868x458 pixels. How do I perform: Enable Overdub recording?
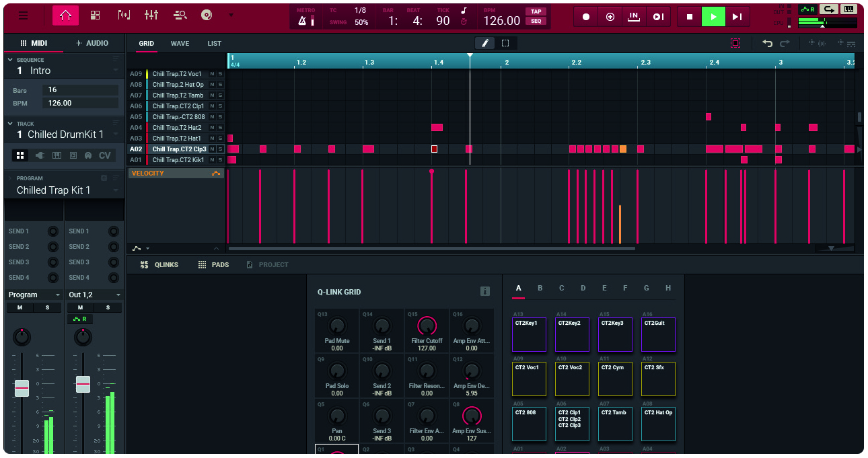tap(610, 17)
